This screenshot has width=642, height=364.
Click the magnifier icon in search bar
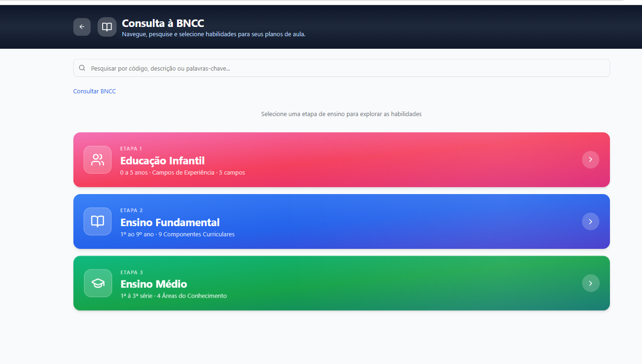tap(82, 68)
